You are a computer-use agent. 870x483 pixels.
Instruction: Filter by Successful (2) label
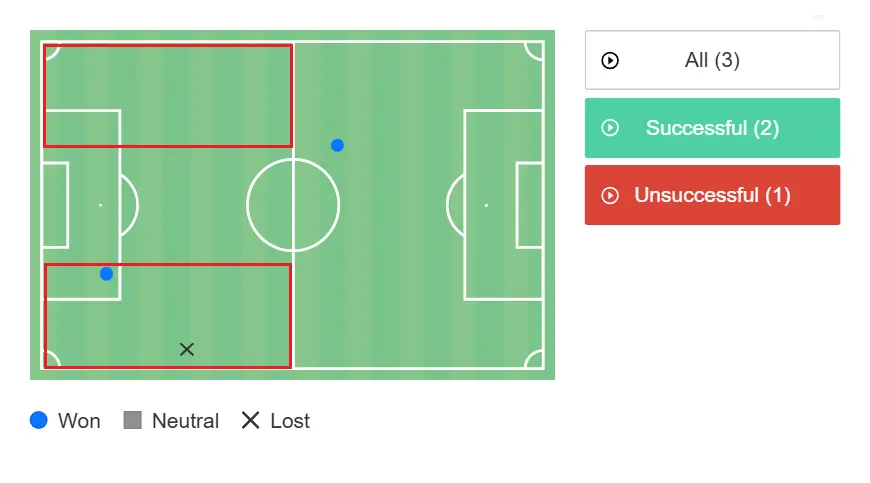point(712,128)
